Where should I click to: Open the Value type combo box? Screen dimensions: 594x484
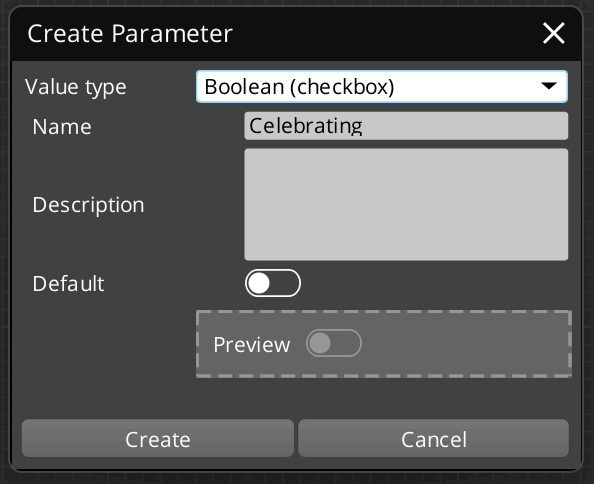click(381, 86)
